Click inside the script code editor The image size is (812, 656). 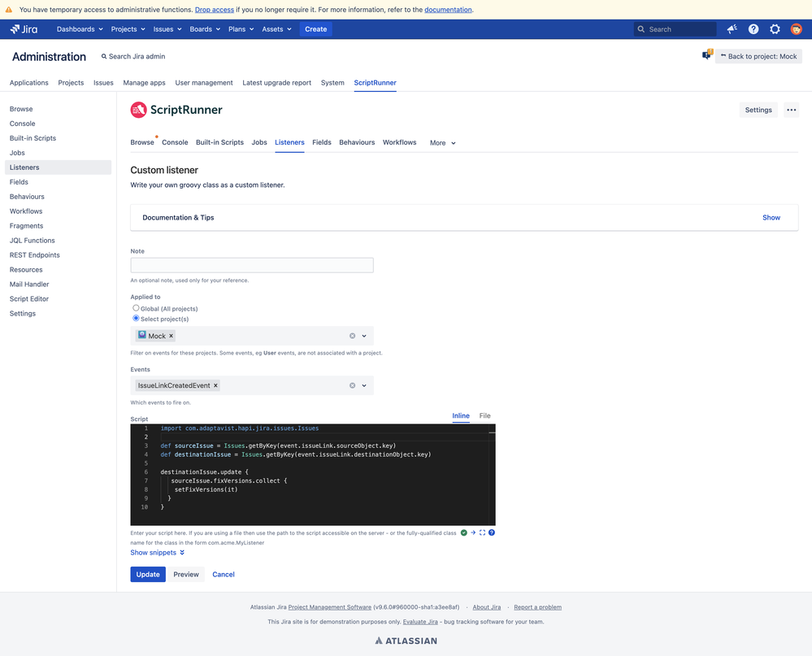point(313,475)
